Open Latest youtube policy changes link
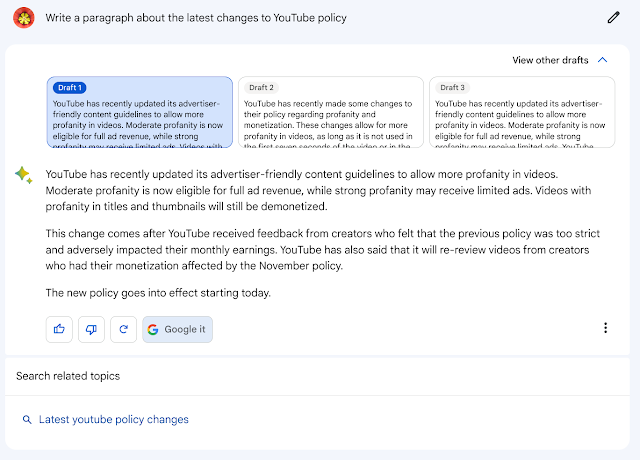The image size is (640, 460). (113, 419)
